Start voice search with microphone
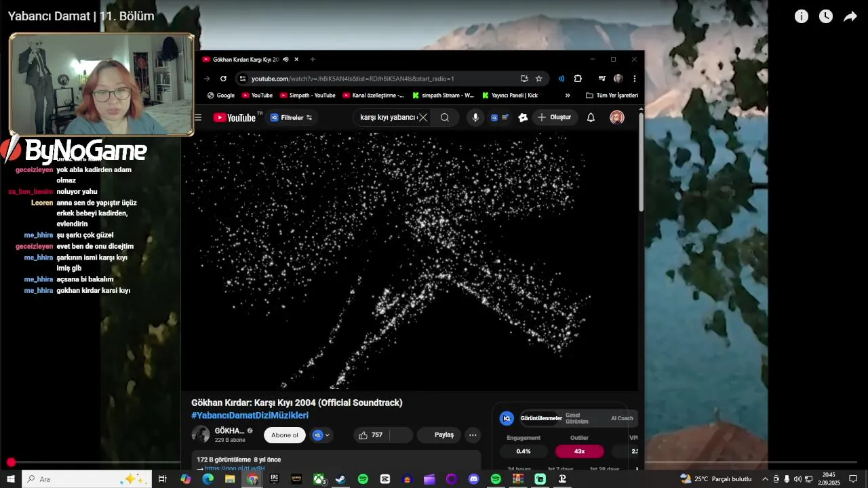The height and width of the screenshot is (488, 868). point(475,117)
